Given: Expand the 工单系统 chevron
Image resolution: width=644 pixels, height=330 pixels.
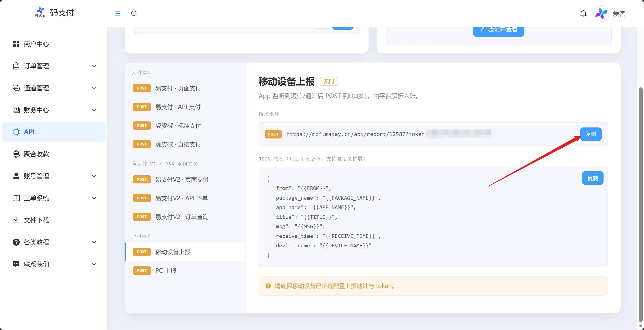Looking at the screenshot, I should pos(94,198).
